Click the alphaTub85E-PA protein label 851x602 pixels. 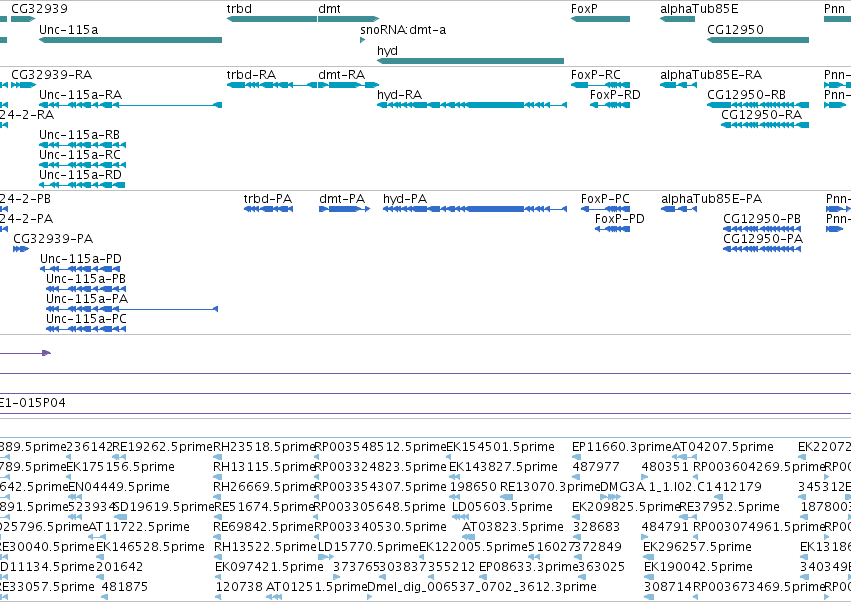[x=712, y=199]
